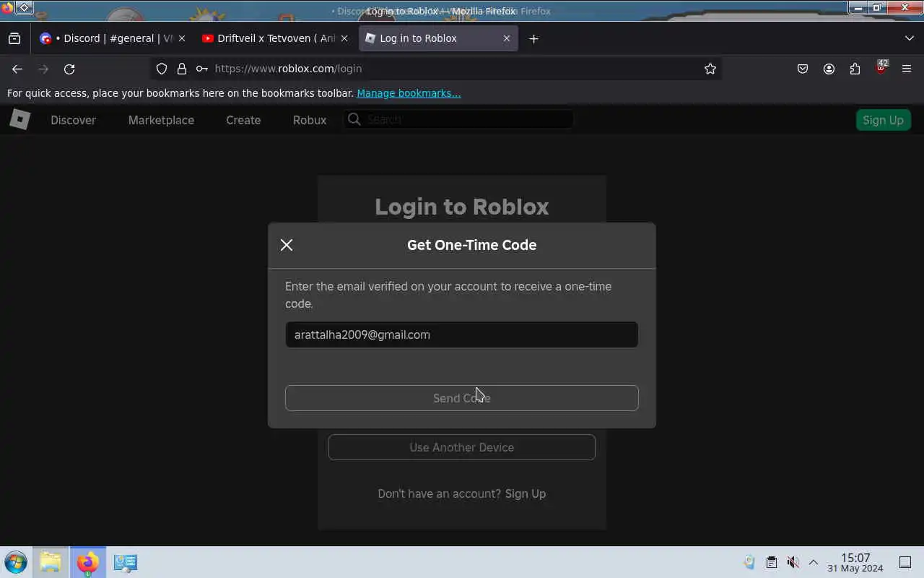Open the notification center icon

point(905,562)
